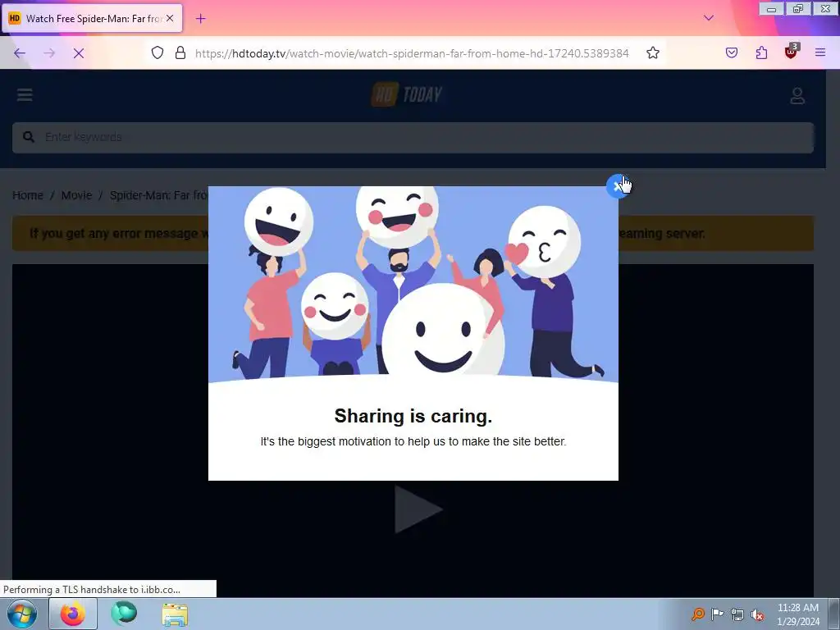Open the HDToday hamburger menu

(x=25, y=95)
